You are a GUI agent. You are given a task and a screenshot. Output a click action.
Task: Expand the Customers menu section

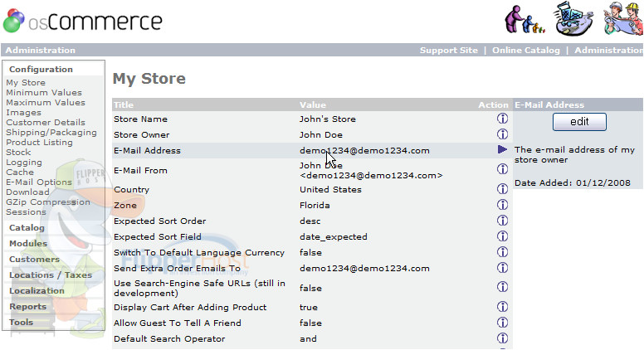(34, 260)
